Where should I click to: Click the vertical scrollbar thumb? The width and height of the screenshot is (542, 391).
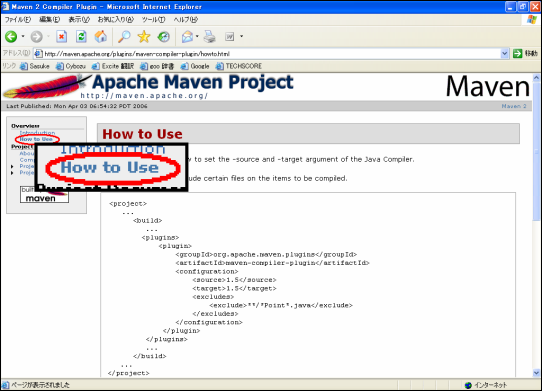point(536,151)
